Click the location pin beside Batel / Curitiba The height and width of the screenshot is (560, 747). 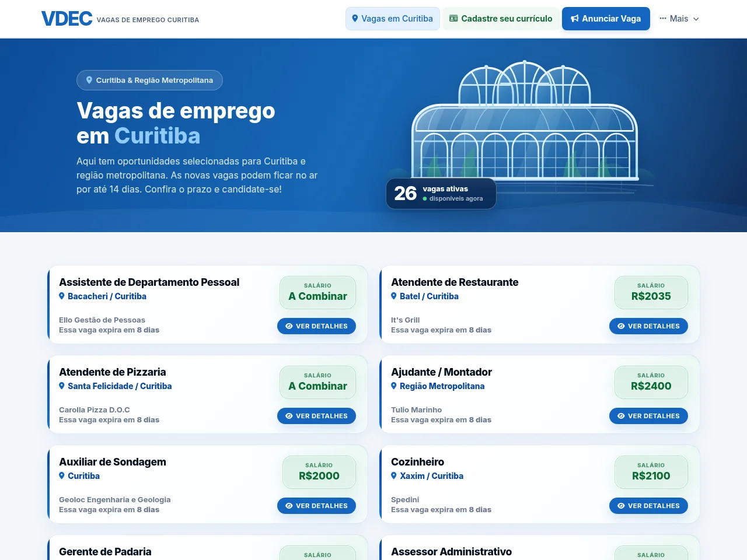pyautogui.click(x=394, y=296)
